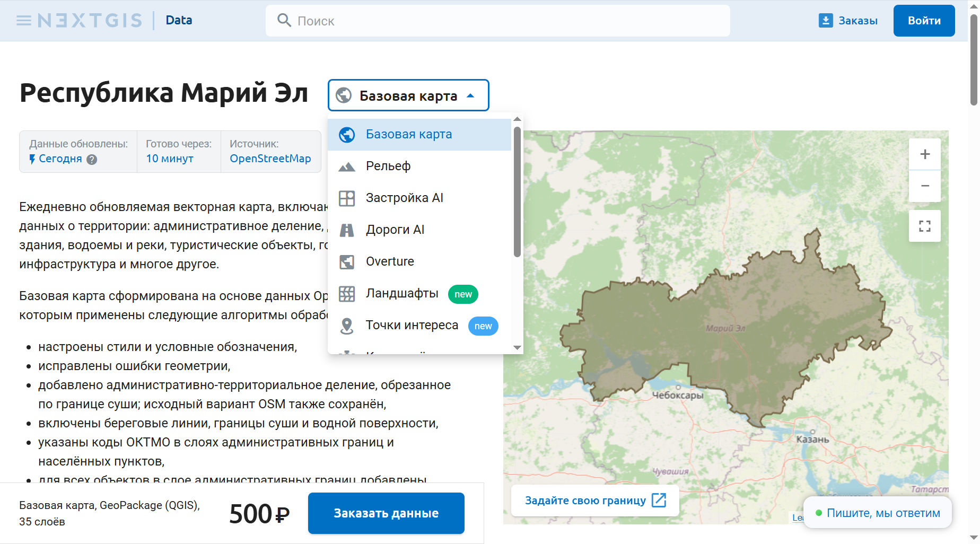Click the Чебоксары city label on map
This screenshot has height=544, width=980.
pos(678,396)
